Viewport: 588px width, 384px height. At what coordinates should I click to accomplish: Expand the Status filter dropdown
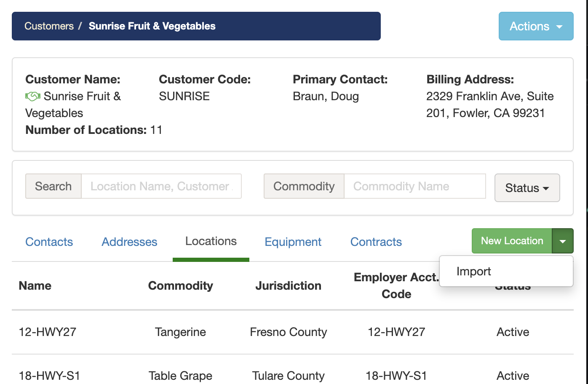527,188
